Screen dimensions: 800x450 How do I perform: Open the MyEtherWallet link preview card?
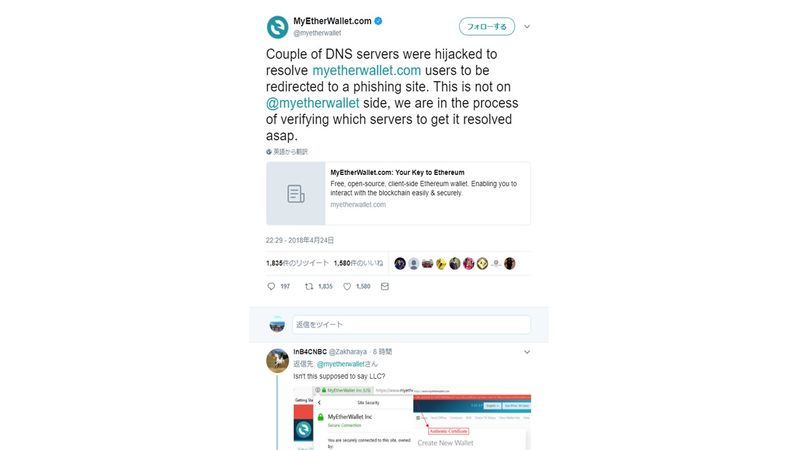tap(398, 193)
